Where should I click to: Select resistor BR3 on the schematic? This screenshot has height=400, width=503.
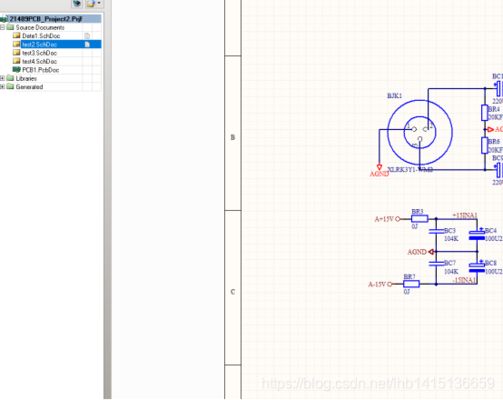(x=420, y=219)
